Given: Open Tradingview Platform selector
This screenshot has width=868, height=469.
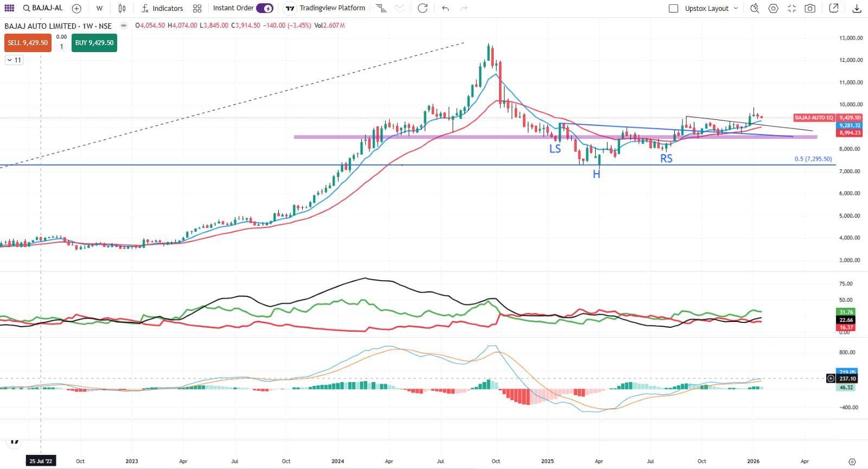Looking at the screenshot, I should tap(325, 8).
